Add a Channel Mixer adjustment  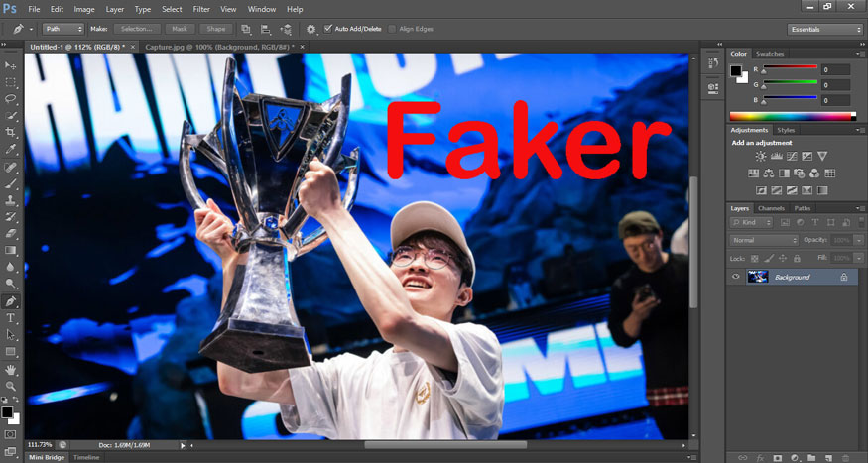coord(814,174)
